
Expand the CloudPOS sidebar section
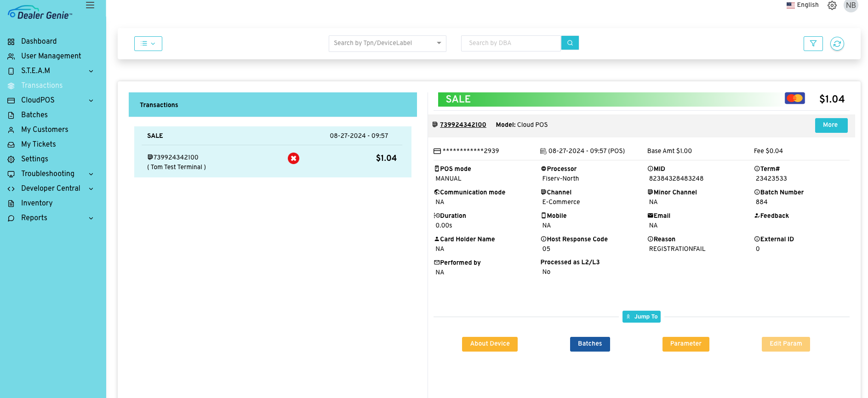[x=51, y=100]
